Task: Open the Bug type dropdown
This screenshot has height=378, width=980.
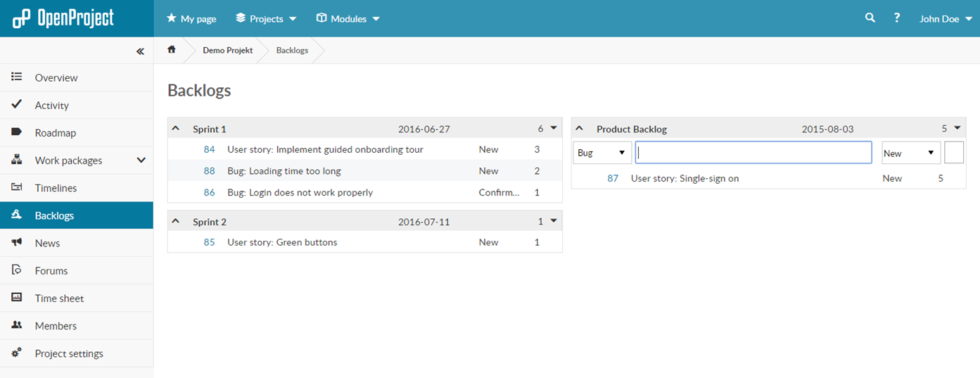Action: 602,153
